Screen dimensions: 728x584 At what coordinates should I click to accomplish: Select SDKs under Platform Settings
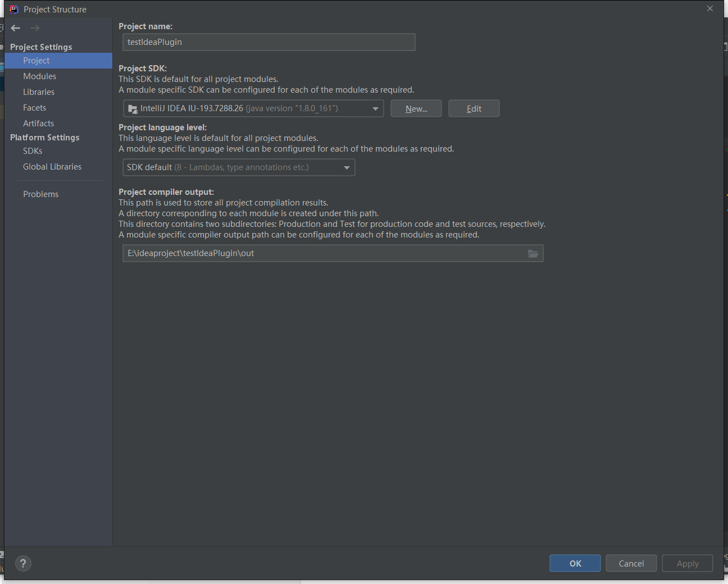point(58,151)
